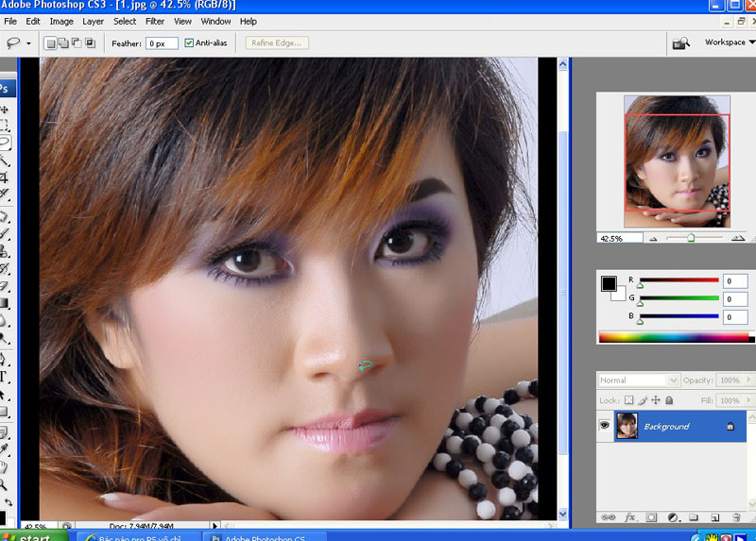Click the Delete layer trash icon
This screenshot has width=756, height=541.
pos(735,517)
